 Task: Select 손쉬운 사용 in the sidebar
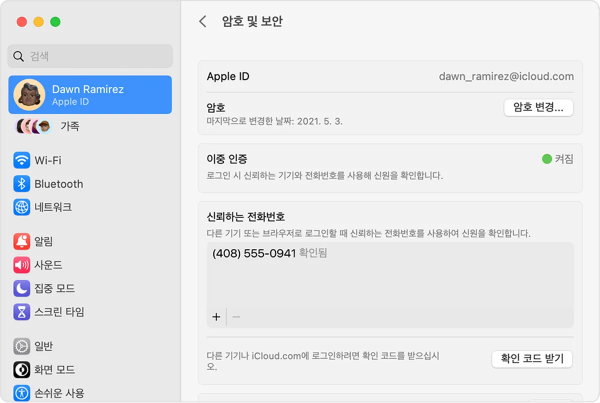pos(59,393)
